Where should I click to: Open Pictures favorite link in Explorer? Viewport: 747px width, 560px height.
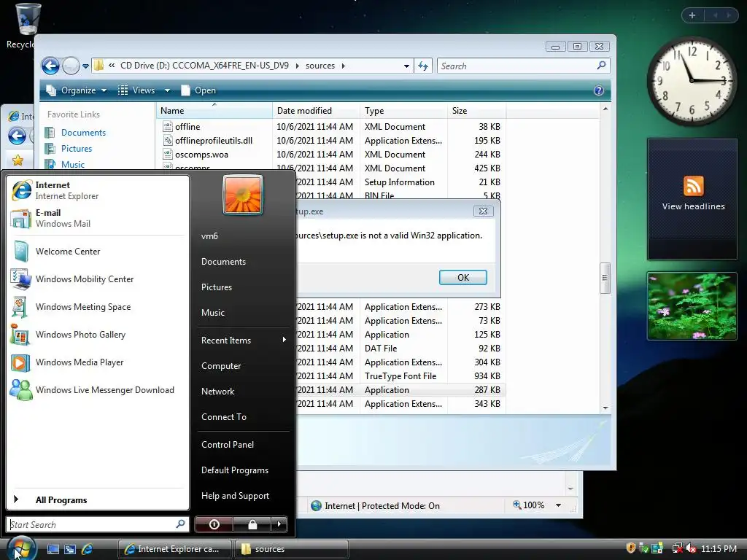[76, 149]
